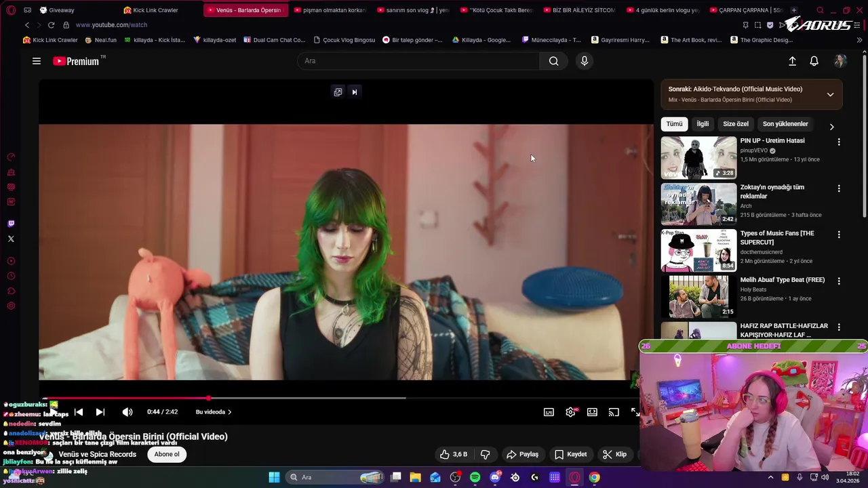
Task: Dislike the video with thumbs-down
Action: (485, 454)
